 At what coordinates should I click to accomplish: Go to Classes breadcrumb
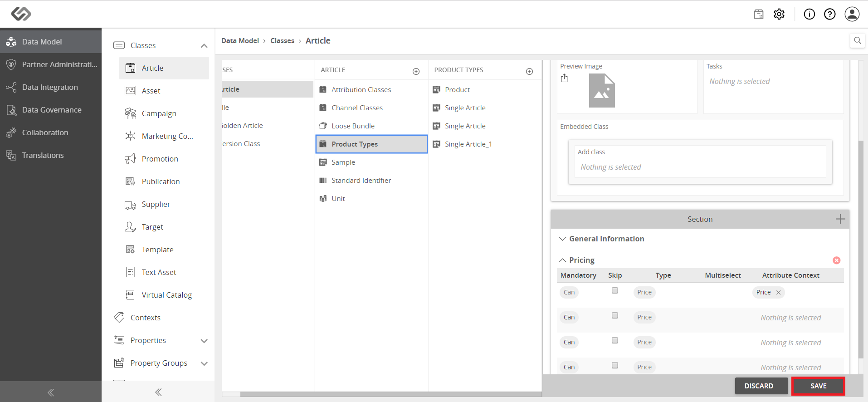(282, 41)
